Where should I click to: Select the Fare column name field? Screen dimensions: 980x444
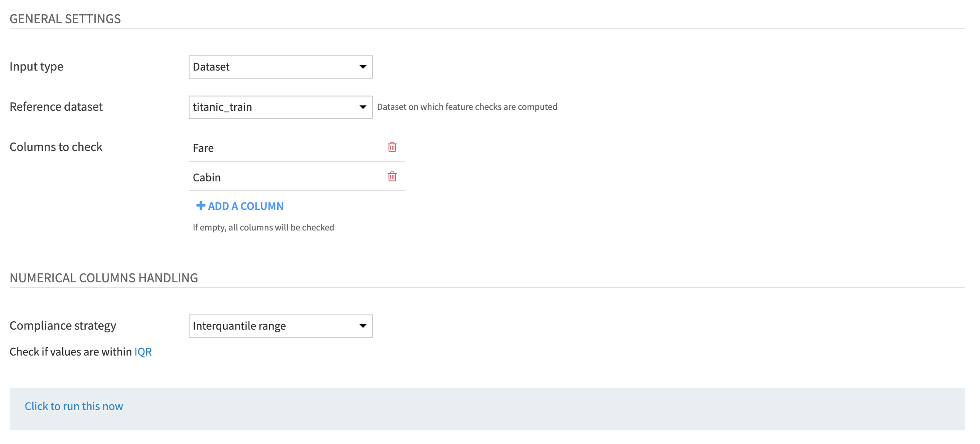coord(286,148)
